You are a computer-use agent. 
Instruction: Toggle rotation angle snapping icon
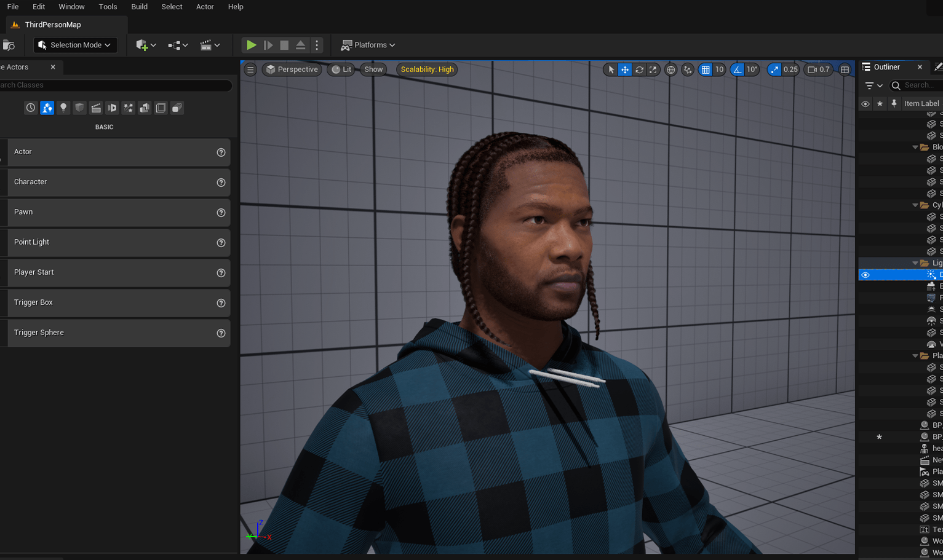click(x=737, y=69)
